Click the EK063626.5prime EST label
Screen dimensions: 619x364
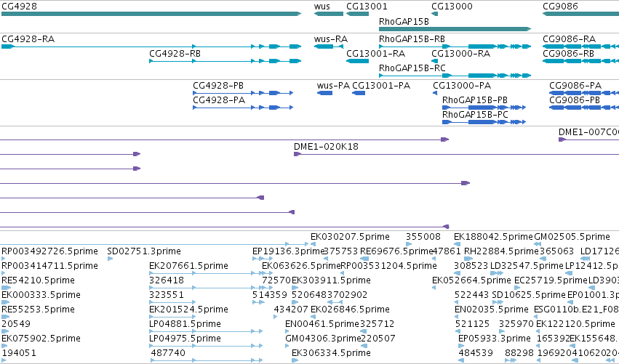click(301, 266)
